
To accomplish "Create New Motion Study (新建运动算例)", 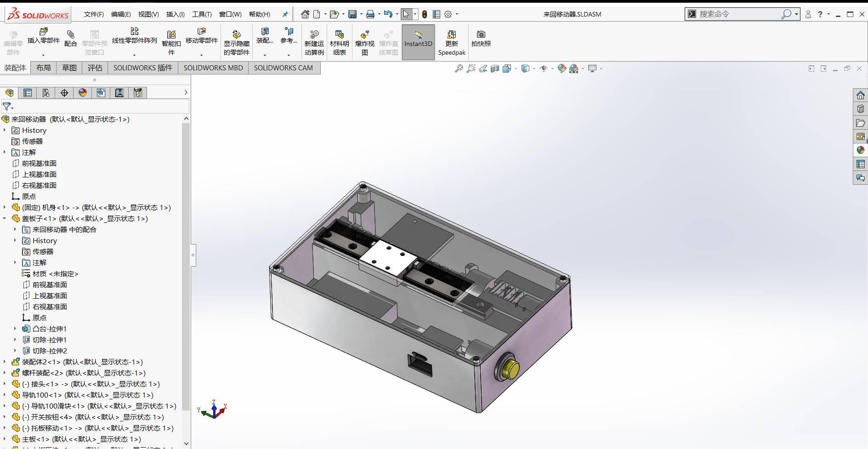I will (x=314, y=43).
